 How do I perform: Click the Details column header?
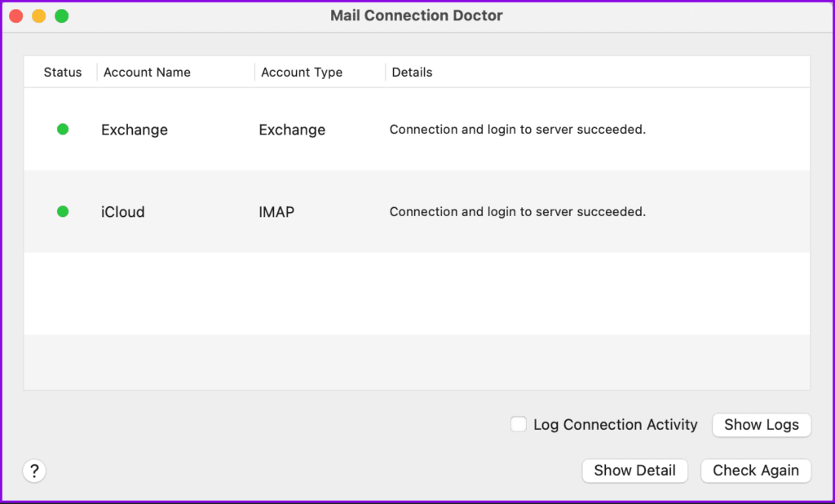point(412,72)
